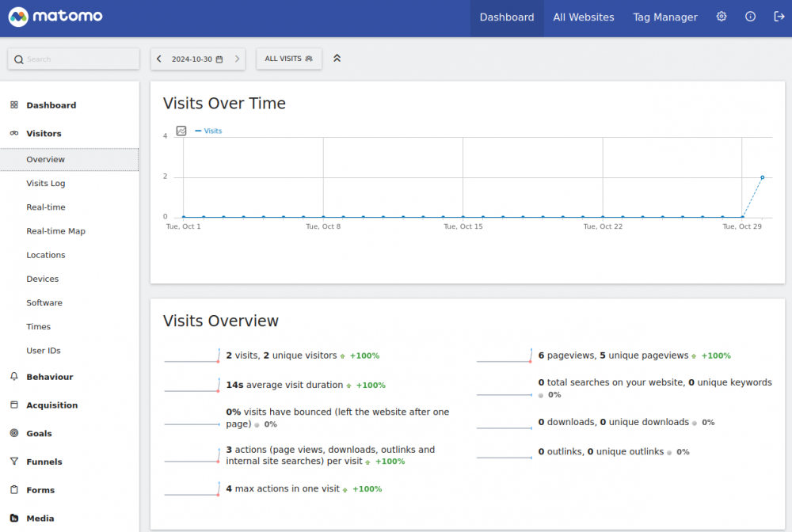The image size is (792, 532).
Task: Click the next date period arrow
Action: (237, 59)
